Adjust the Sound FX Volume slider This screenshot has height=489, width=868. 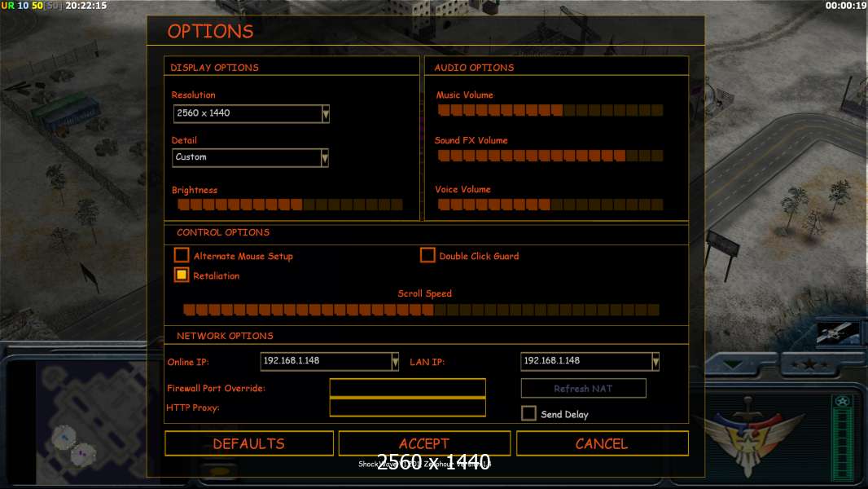tap(550, 156)
